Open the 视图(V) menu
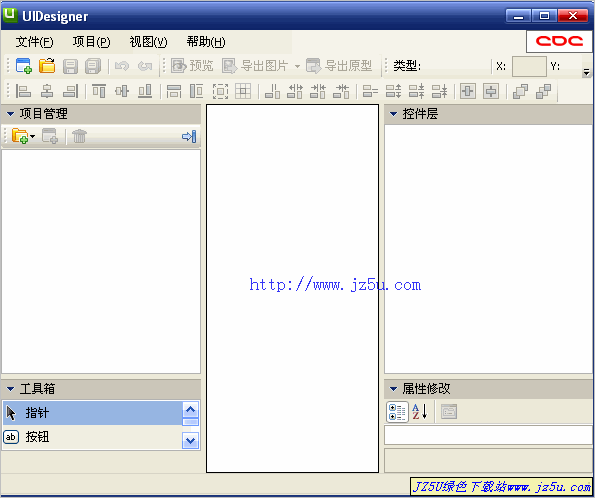The image size is (595, 498). 148,42
